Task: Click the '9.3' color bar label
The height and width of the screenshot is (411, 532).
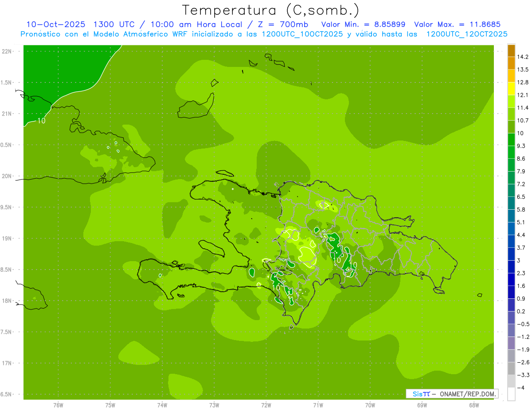Action: pyautogui.click(x=521, y=146)
